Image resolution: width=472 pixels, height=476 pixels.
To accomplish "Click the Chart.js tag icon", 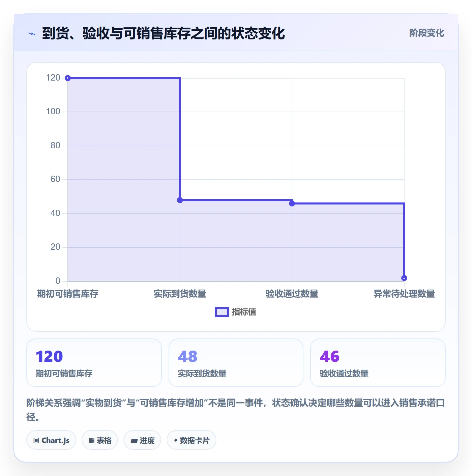I will pyautogui.click(x=36, y=441).
